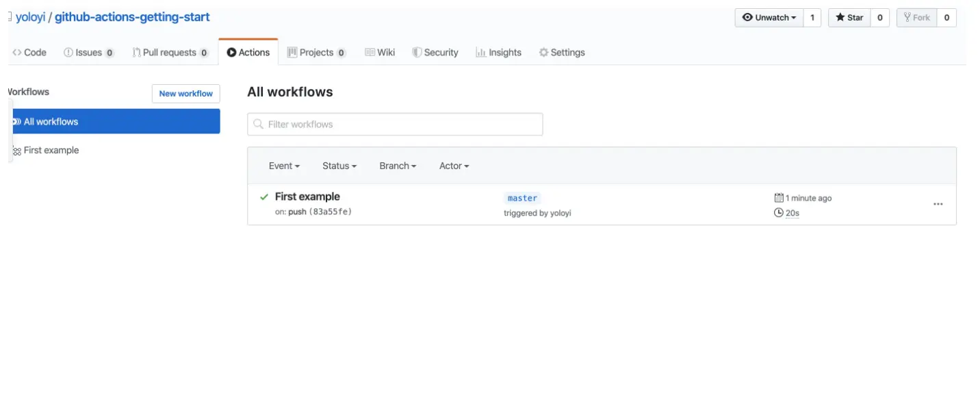The image size is (980, 404).
Task: Click the Fork button
Action: pos(916,18)
